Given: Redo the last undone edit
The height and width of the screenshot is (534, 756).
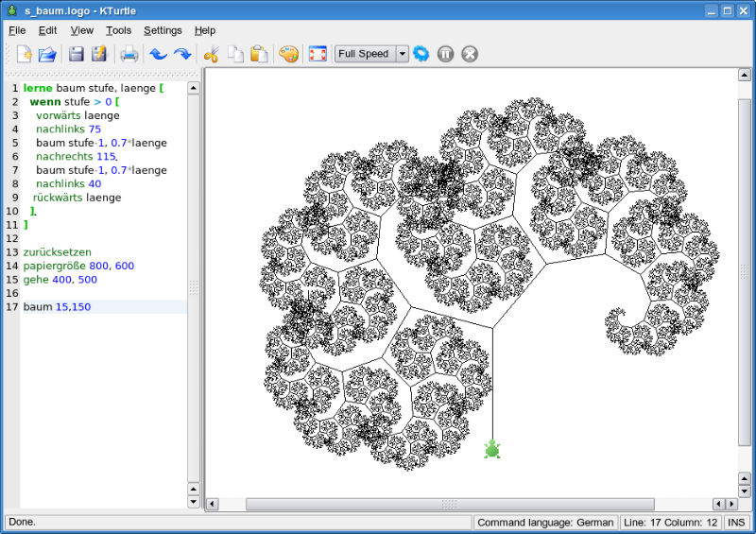Looking at the screenshot, I should (181, 54).
